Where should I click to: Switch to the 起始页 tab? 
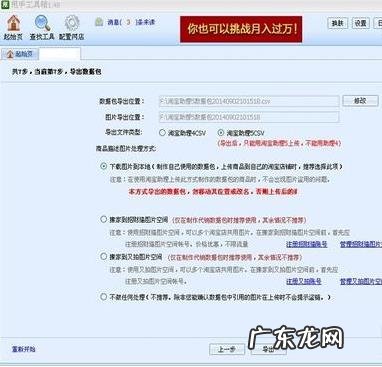point(20,54)
